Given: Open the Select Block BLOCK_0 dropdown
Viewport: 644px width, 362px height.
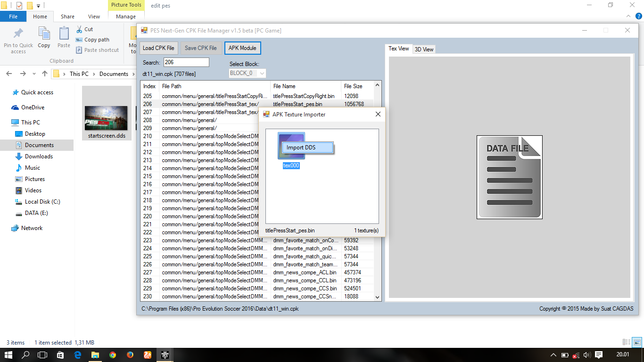Looking at the screenshot, I should click(248, 73).
